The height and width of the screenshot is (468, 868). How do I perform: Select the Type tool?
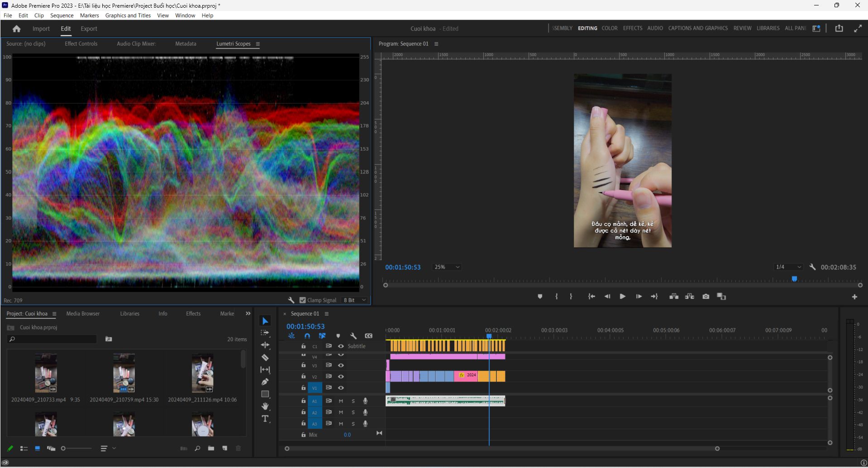(265, 419)
